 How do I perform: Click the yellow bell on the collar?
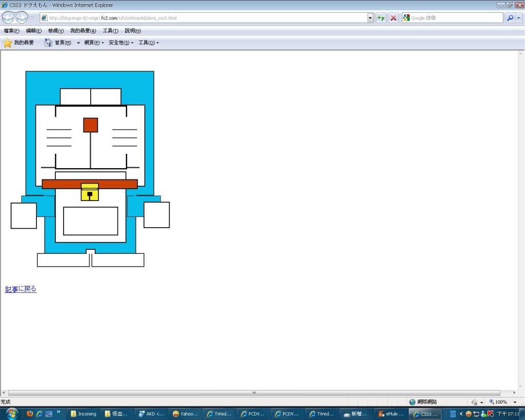(x=90, y=192)
